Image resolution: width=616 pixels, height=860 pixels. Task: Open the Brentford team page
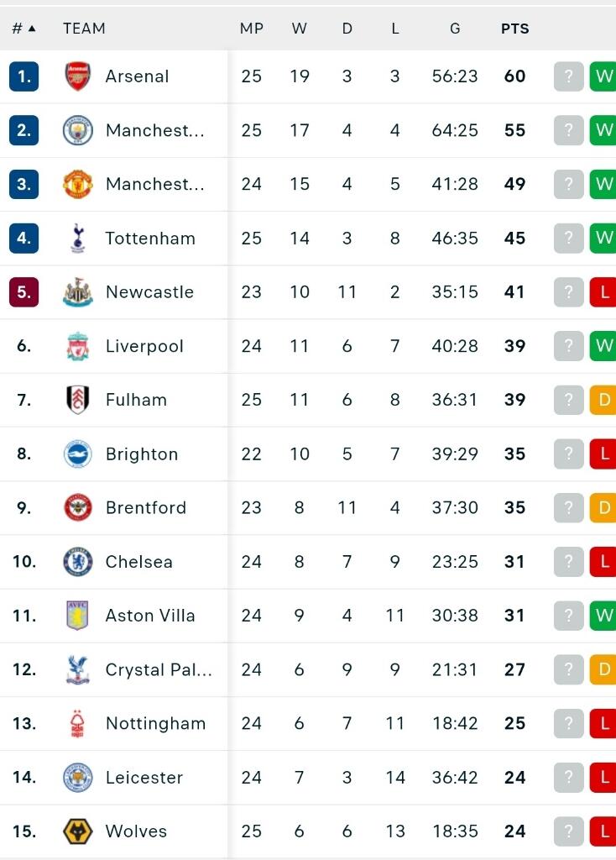click(145, 508)
